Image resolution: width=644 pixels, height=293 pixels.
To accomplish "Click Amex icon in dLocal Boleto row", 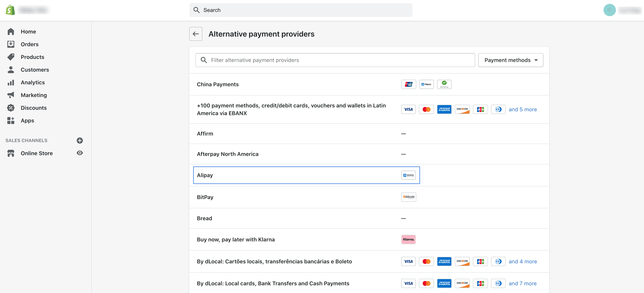I will coord(444,262).
